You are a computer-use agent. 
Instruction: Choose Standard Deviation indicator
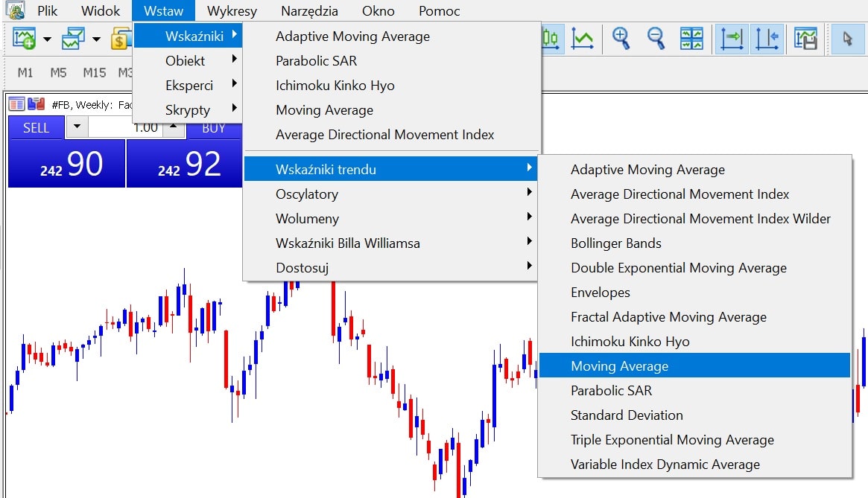(694, 415)
